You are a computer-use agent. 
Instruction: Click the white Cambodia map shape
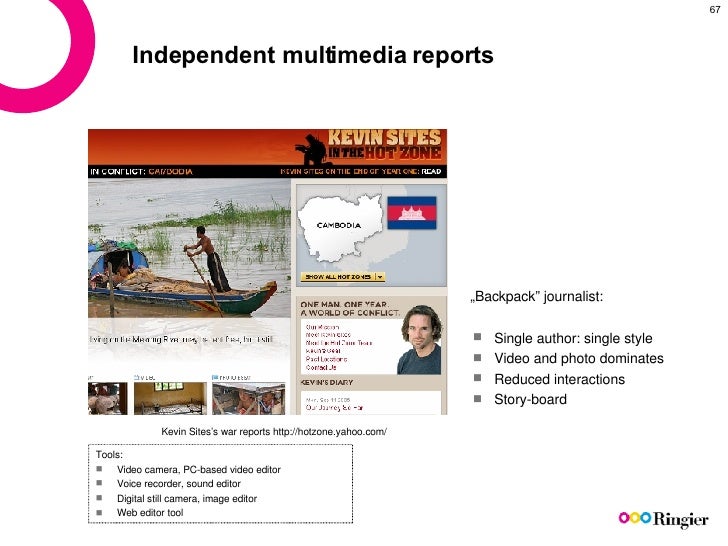tap(340, 228)
